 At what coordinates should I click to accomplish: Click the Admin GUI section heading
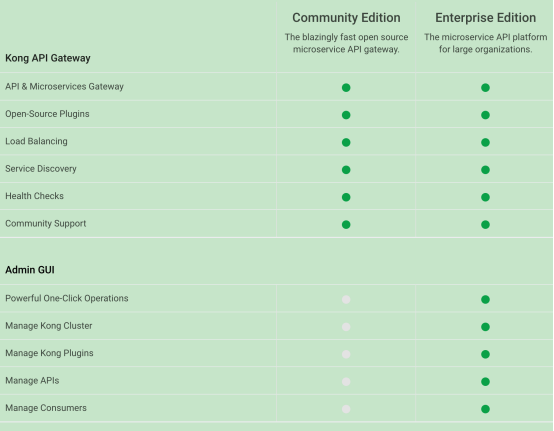tap(30, 270)
